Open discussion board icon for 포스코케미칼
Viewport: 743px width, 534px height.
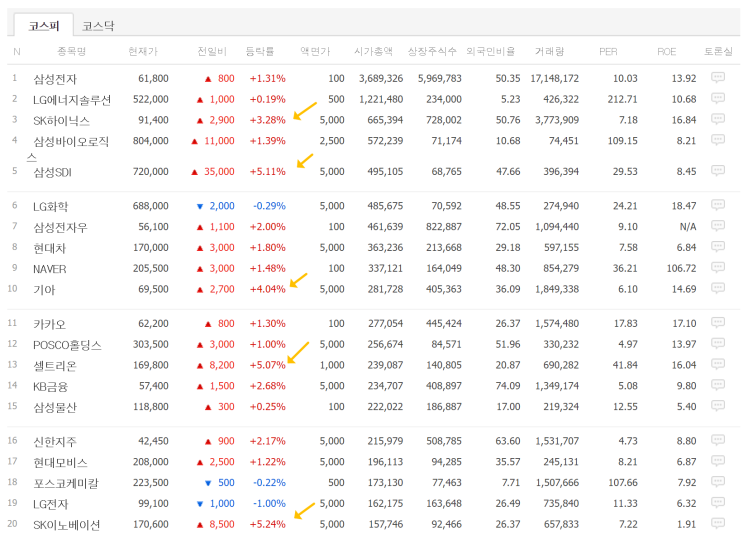tap(718, 482)
